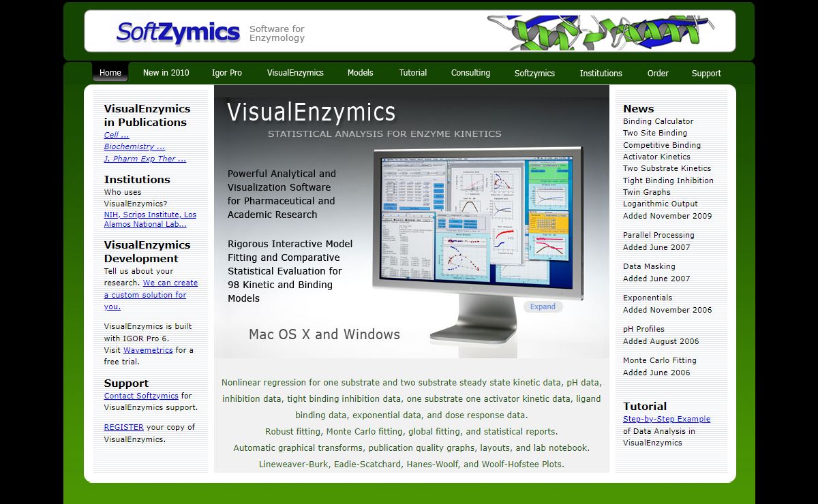The height and width of the screenshot is (504, 818).
Task: Select the Data Masking news item
Action: coord(649,266)
